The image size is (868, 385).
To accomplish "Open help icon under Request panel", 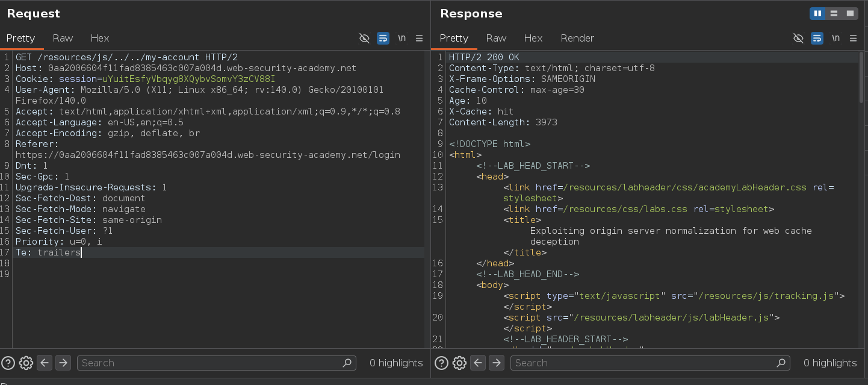I will click(8, 363).
